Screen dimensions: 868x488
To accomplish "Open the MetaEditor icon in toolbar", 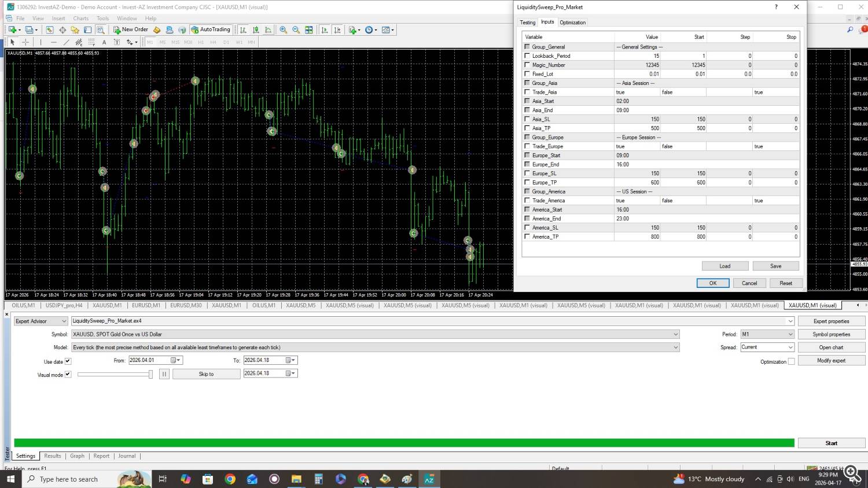I will (157, 29).
